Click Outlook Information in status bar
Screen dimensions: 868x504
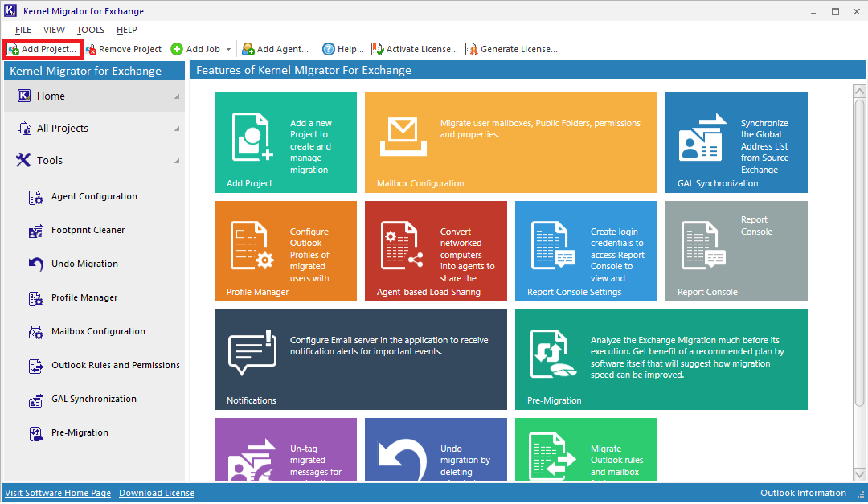803,493
